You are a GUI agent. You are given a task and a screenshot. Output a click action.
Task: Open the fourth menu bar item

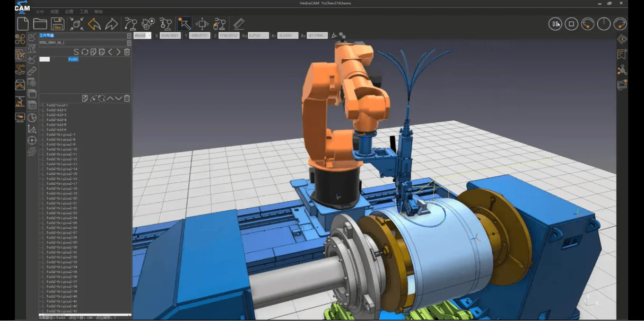pyautogui.click(x=84, y=11)
